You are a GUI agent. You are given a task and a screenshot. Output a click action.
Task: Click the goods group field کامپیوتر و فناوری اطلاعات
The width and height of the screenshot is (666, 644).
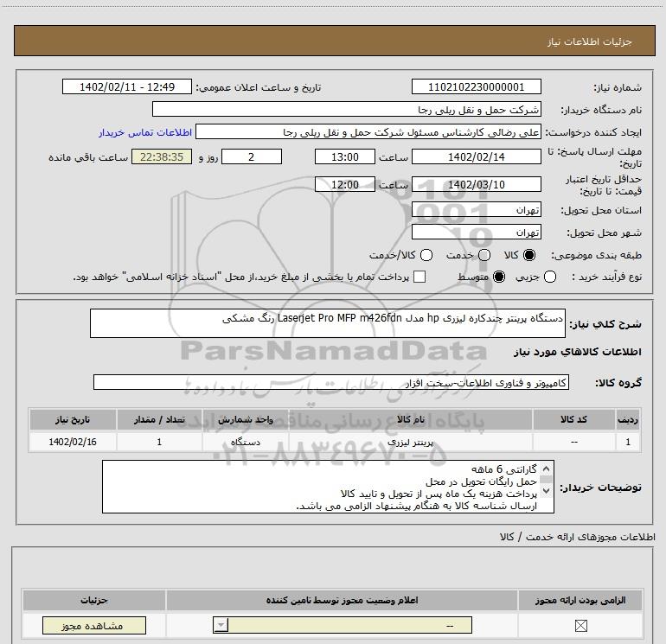[x=331, y=382]
